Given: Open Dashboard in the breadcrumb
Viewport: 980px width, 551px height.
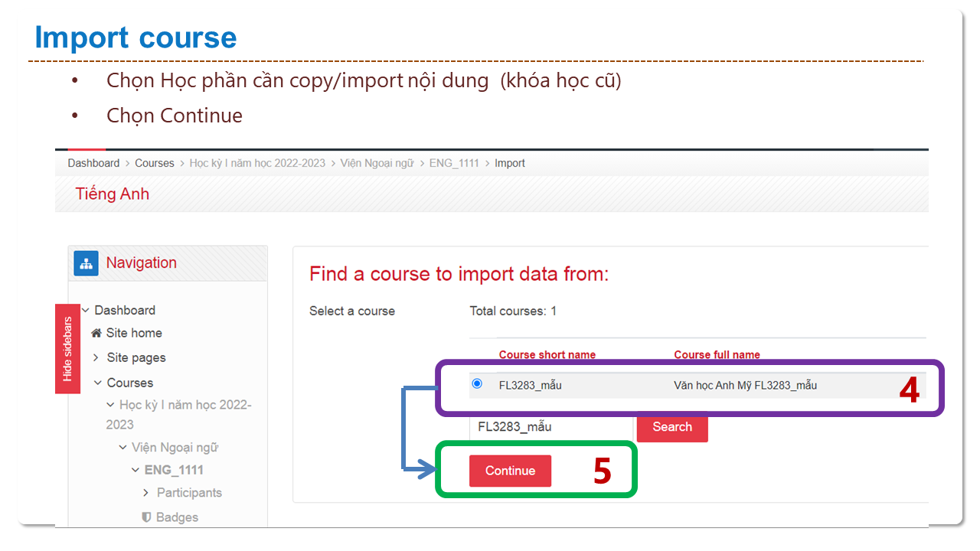Looking at the screenshot, I should click(93, 163).
